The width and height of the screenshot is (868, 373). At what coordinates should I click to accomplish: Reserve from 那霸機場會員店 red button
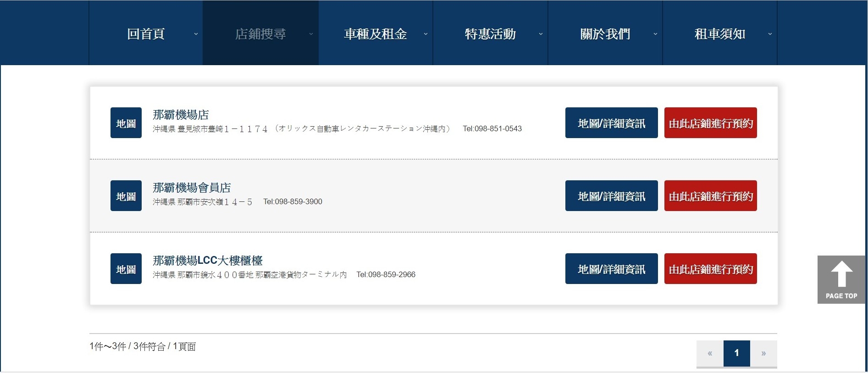710,196
